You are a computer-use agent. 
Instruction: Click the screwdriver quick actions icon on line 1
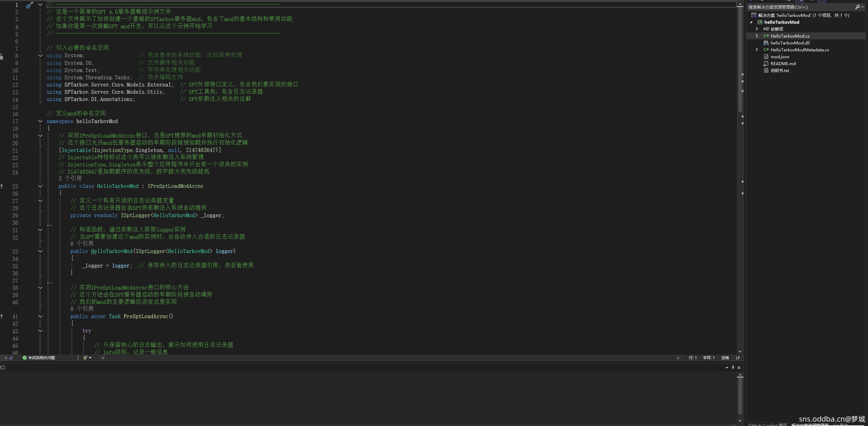(29, 5)
